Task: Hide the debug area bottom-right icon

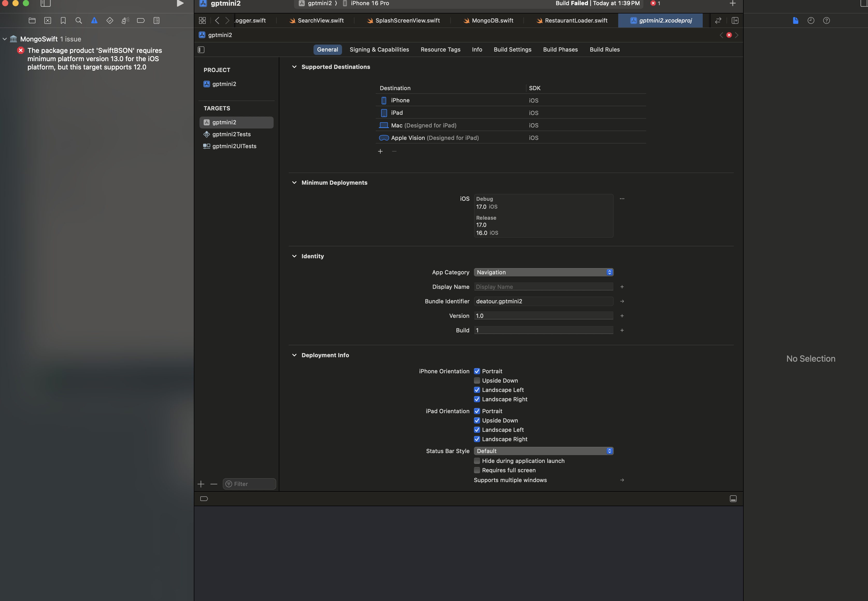Action: (x=733, y=499)
